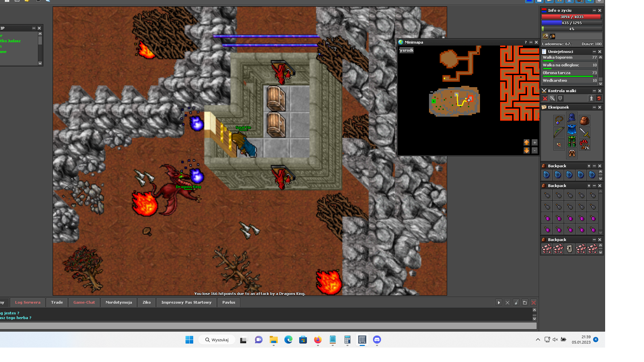Open Discord from the Windows taskbar

377,340
